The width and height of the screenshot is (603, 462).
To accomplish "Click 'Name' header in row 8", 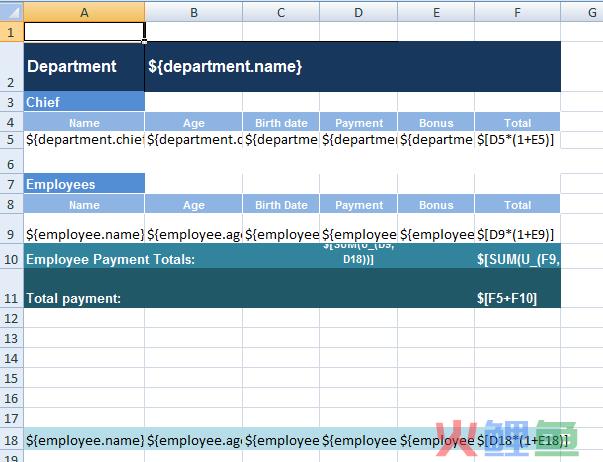I will (84, 204).
